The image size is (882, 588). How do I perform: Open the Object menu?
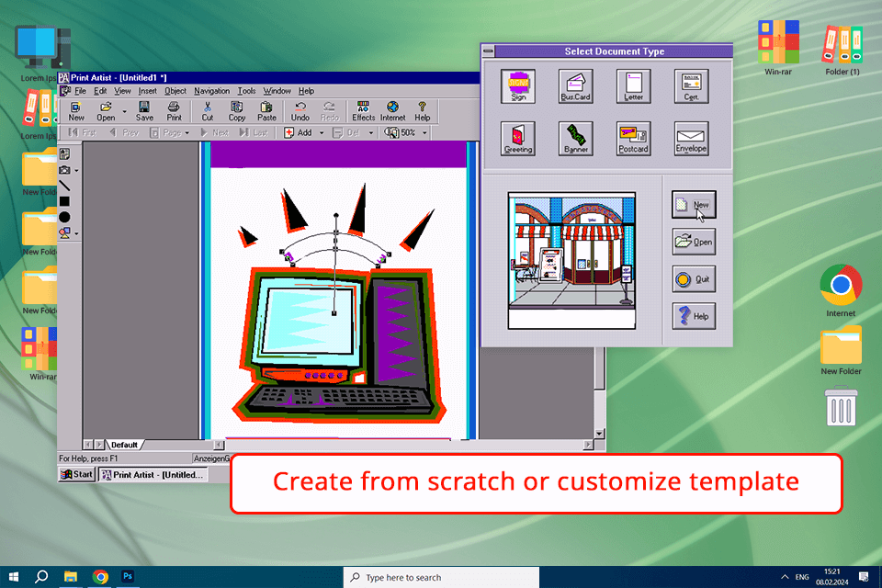175,91
